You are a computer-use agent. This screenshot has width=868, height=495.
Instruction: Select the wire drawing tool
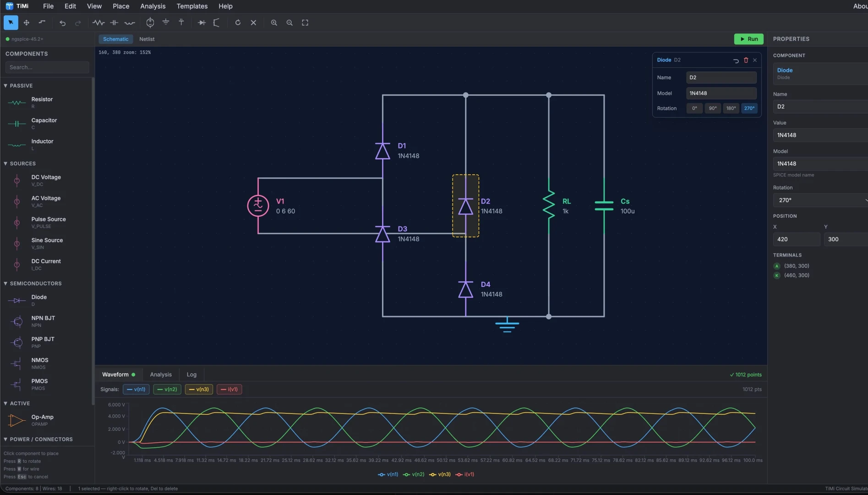click(x=42, y=22)
